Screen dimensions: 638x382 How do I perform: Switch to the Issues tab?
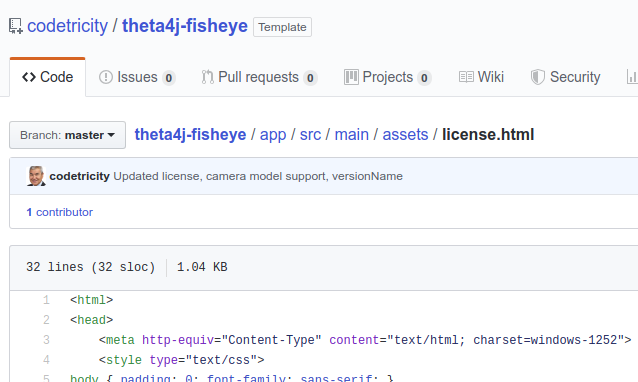click(137, 77)
